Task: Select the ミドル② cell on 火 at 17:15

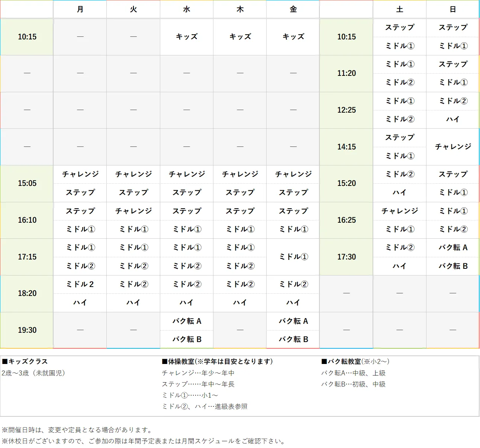Action: pyautogui.click(x=133, y=266)
